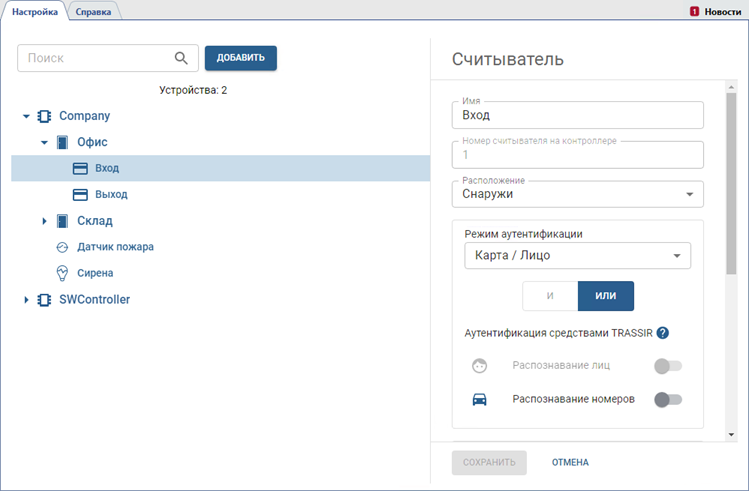This screenshot has height=491, width=749.
Task: Click the Выход card reader icon
Action: pyautogui.click(x=80, y=194)
